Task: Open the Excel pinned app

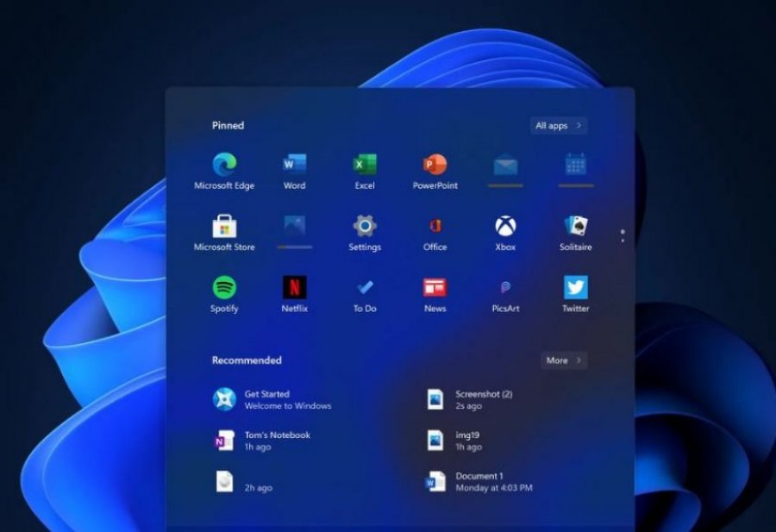Action: tap(365, 172)
